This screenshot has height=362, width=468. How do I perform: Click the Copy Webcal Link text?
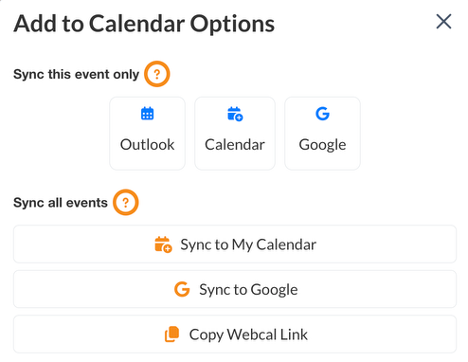pos(248,335)
